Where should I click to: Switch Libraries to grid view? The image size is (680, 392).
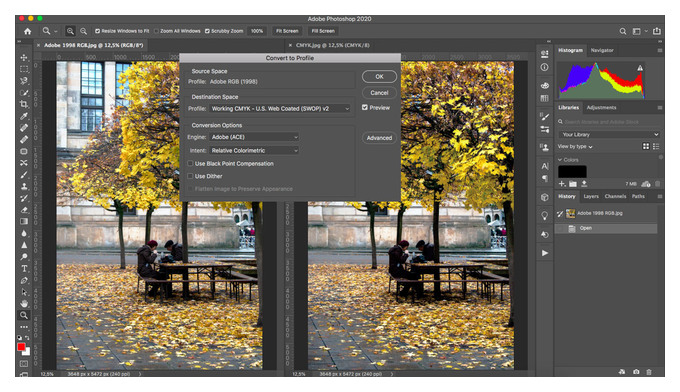[x=646, y=147]
